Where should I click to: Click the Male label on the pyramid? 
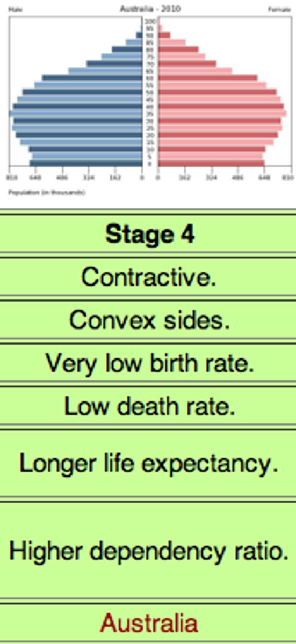(14, 10)
